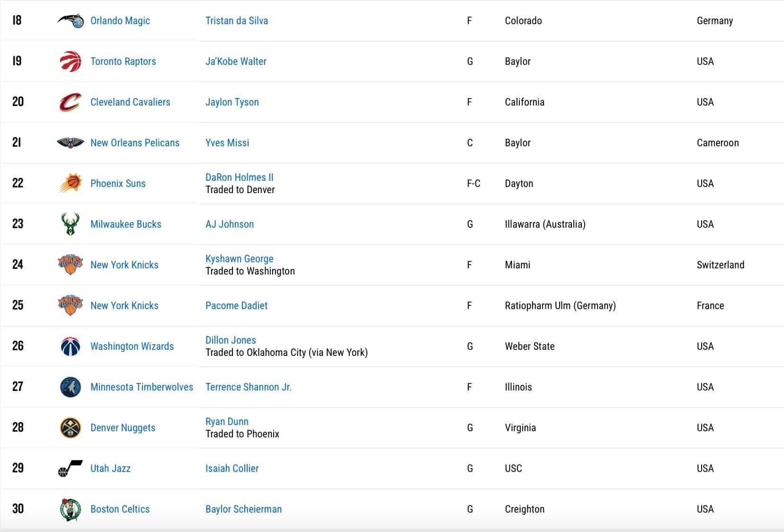
Task: Select the Denver Nuggets logo icon
Action: tap(70, 428)
